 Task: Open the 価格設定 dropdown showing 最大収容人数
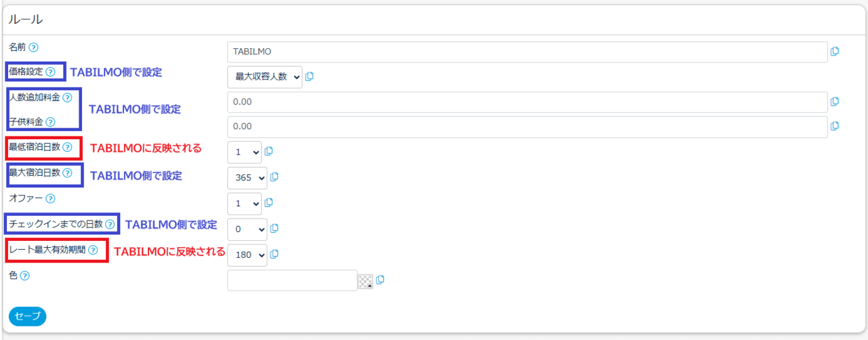[264, 77]
